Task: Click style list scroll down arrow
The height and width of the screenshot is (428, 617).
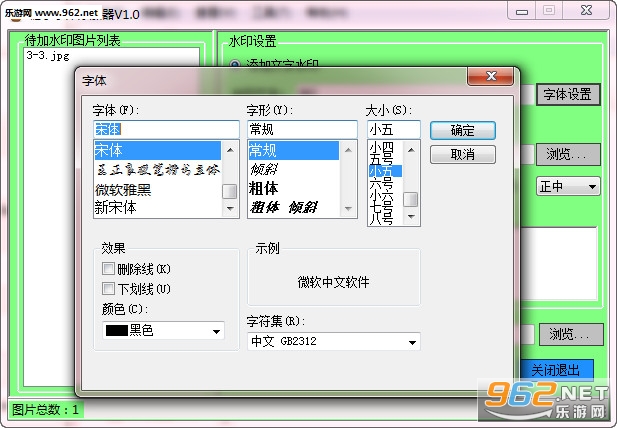Action: [x=348, y=208]
